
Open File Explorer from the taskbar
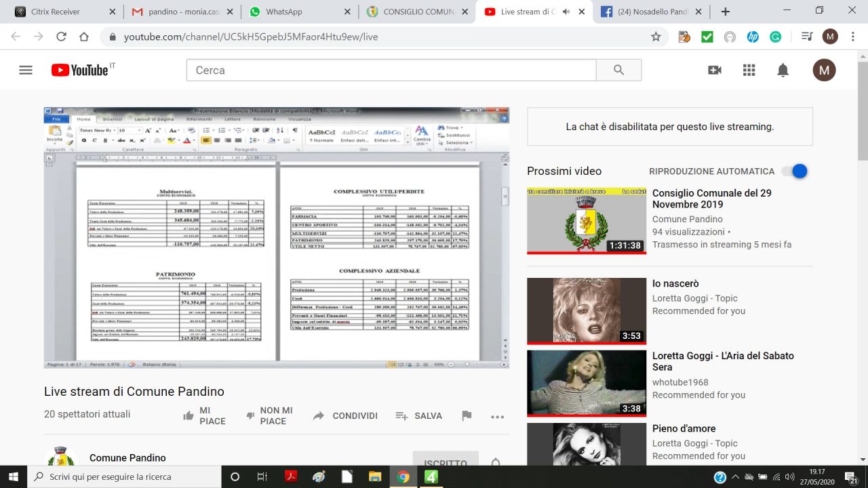[x=375, y=477]
